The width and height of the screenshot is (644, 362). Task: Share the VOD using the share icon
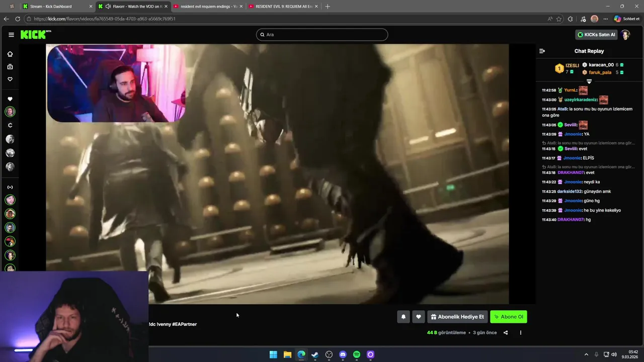tap(506, 332)
